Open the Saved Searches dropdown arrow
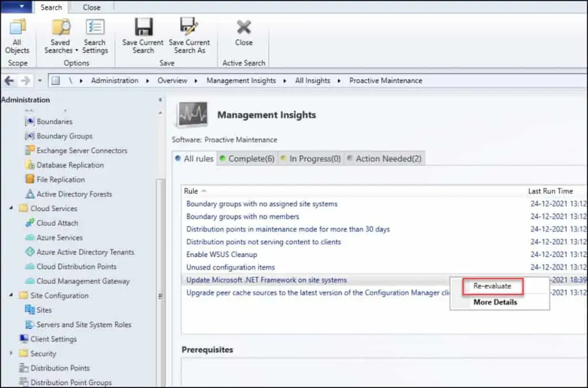 [x=76, y=51]
